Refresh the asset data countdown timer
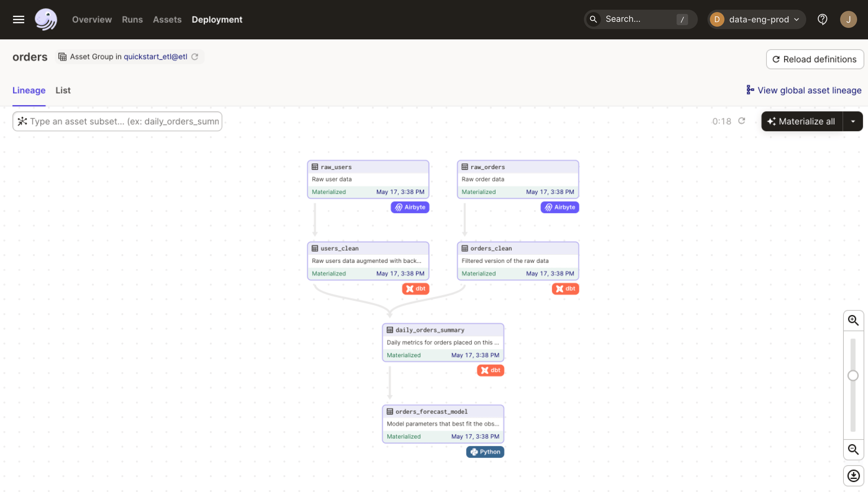Image resolution: width=868 pixels, height=492 pixels. pyautogui.click(x=741, y=121)
